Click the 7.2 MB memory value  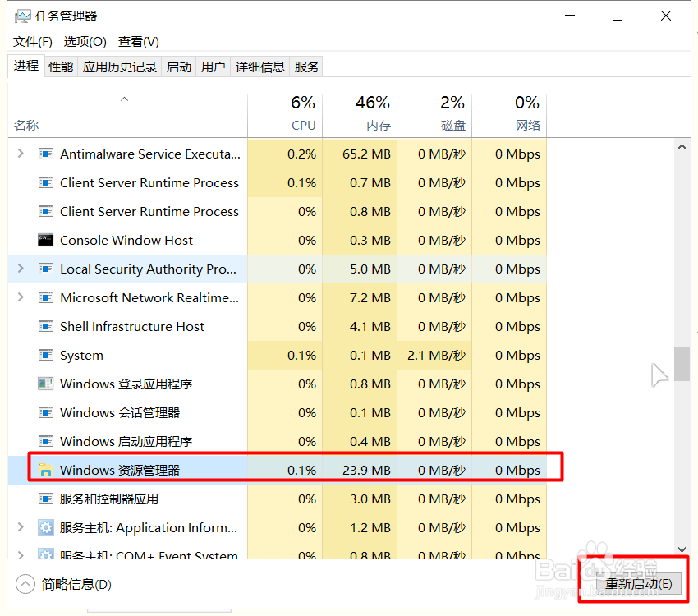click(370, 298)
